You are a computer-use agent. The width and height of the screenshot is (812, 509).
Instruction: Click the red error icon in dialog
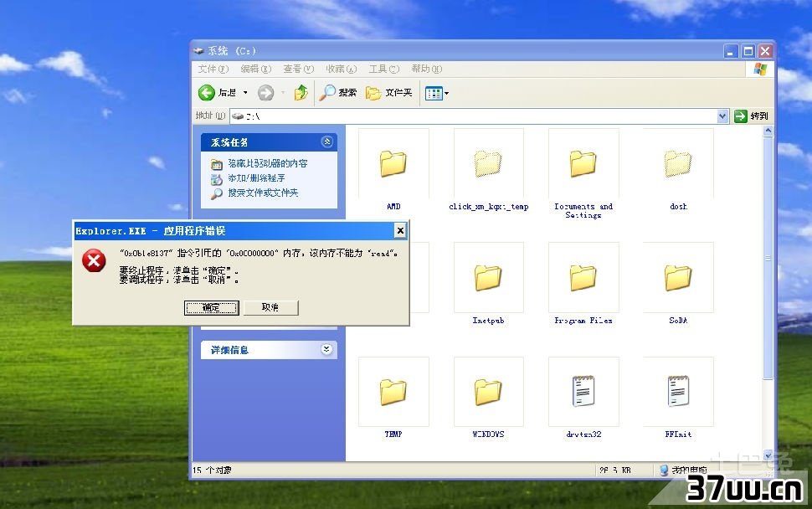click(94, 260)
